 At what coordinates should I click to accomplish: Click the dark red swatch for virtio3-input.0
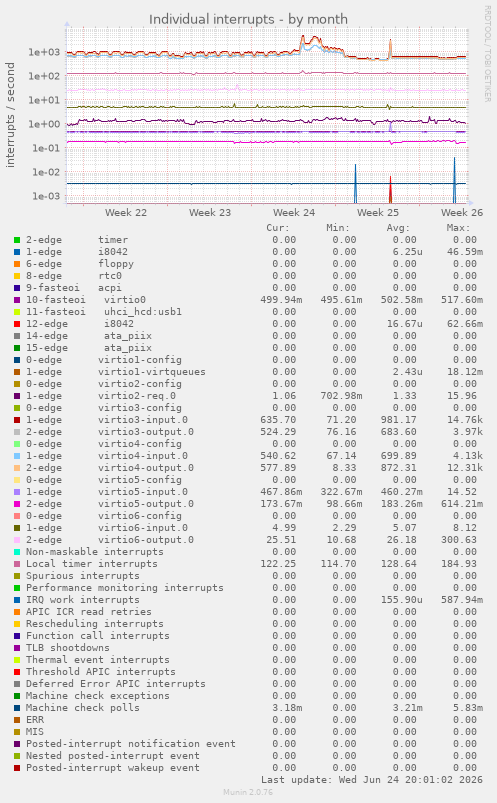17,420
